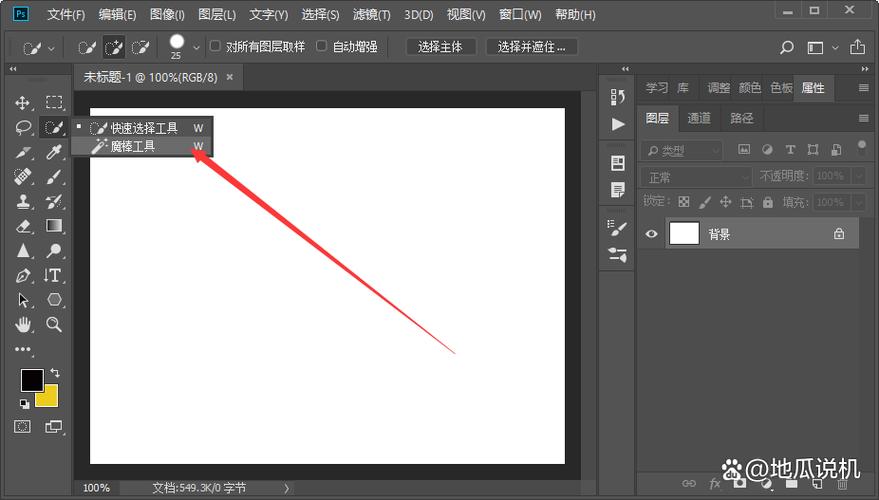Open the 填充 fill dropdown arrow

(x=859, y=202)
